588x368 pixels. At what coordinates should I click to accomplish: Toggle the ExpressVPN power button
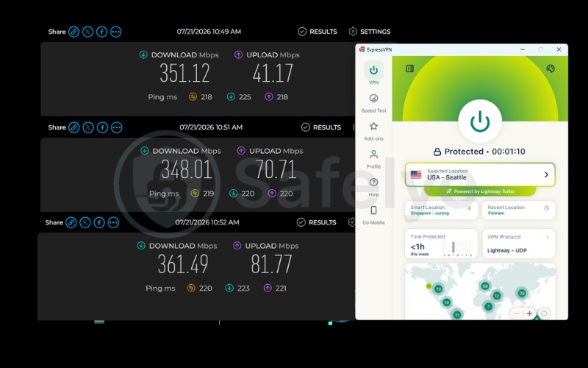tap(480, 121)
